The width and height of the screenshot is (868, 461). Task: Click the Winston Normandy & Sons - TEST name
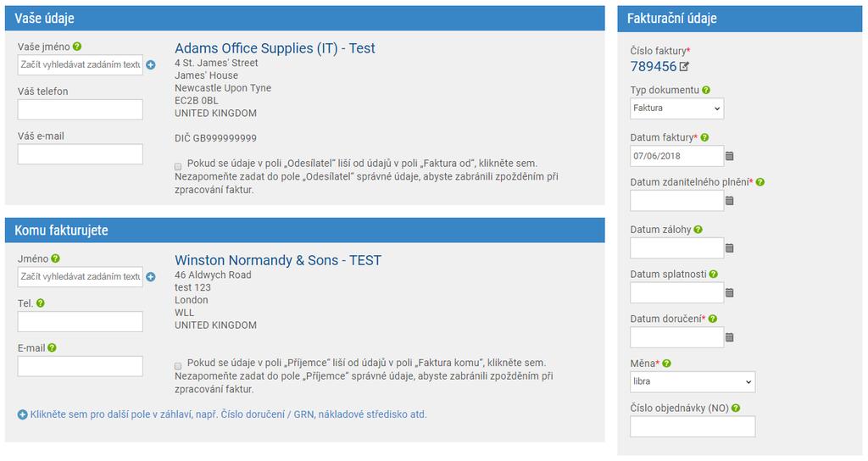click(x=278, y=260)
